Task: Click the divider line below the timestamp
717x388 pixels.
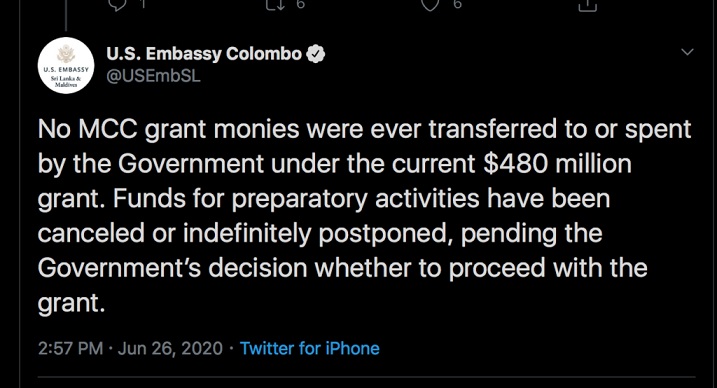Action: (367, 377)
